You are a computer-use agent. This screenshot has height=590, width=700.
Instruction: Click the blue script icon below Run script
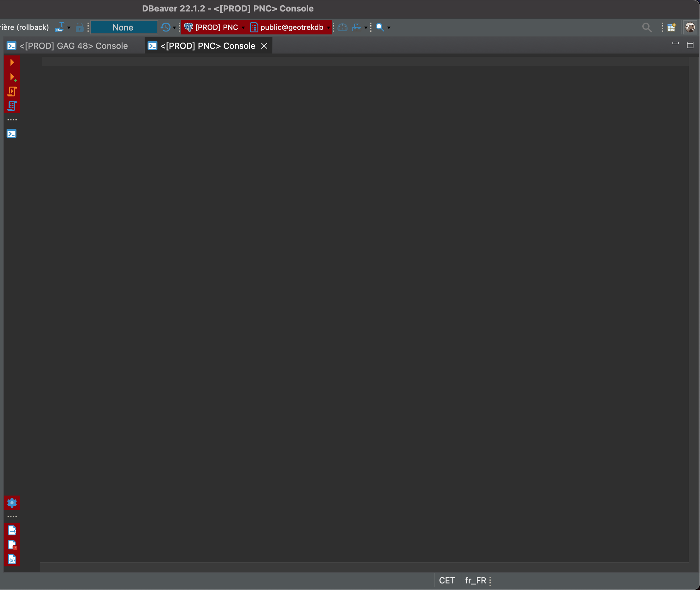point(12,106)
